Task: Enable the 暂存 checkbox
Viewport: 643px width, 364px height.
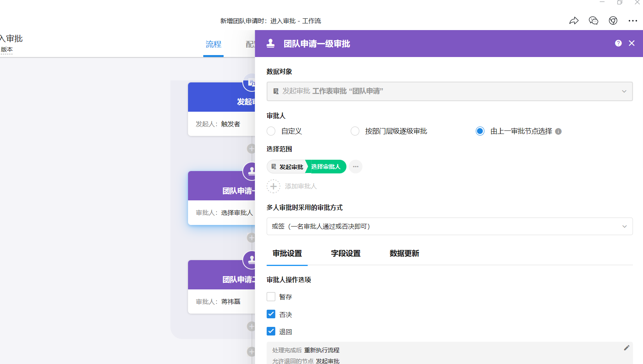Action: 271,296
